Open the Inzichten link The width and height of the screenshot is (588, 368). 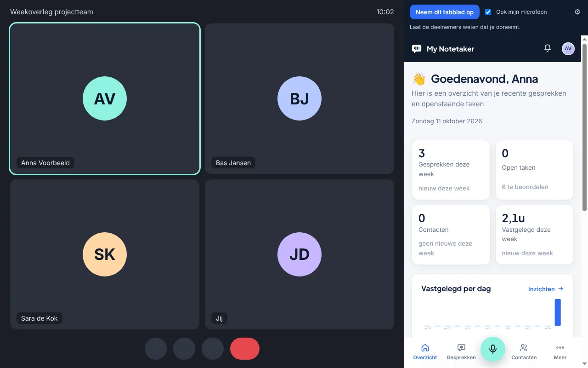click(x=546, y=289)
